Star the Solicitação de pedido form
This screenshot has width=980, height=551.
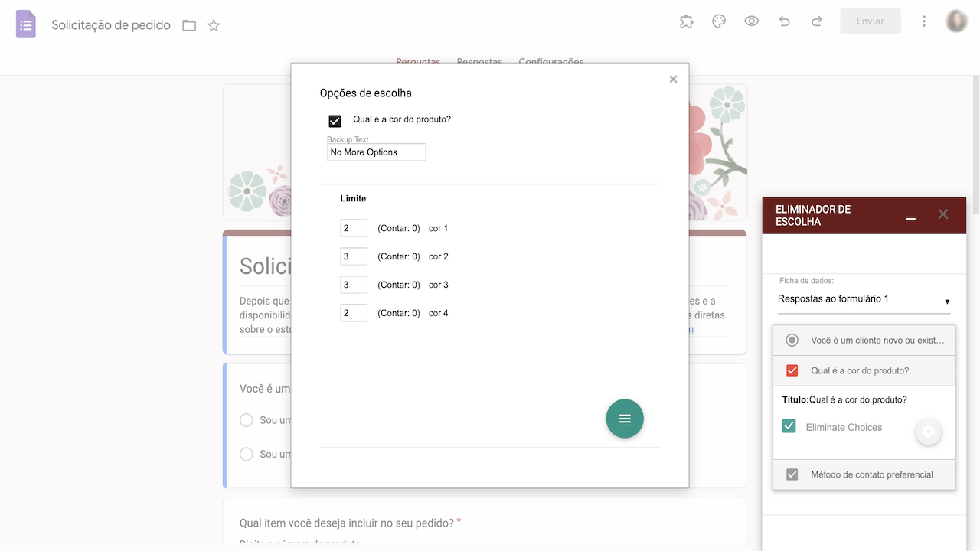(x=214, y=25)
